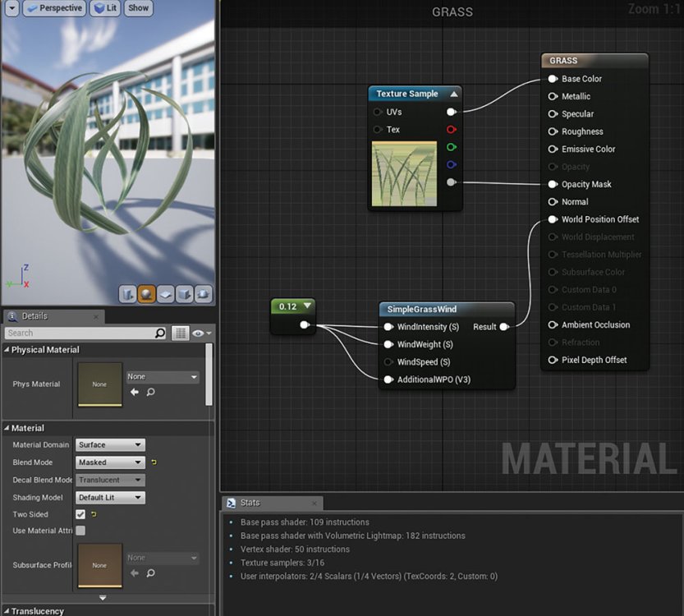Screen dimensions: 684x616
Task: Select the cylinder preview mesh icon
Action: click(128, 294)
